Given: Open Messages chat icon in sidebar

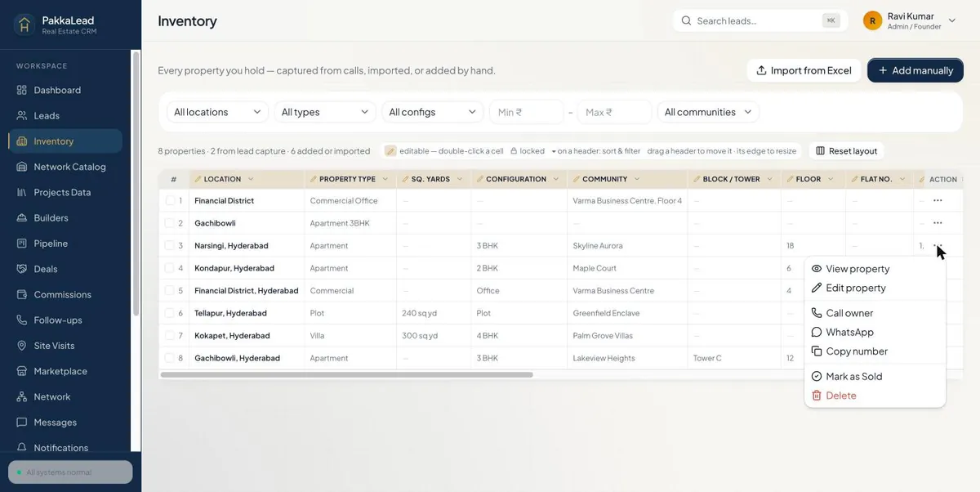Looking at the screenshot, I should 22,423.
